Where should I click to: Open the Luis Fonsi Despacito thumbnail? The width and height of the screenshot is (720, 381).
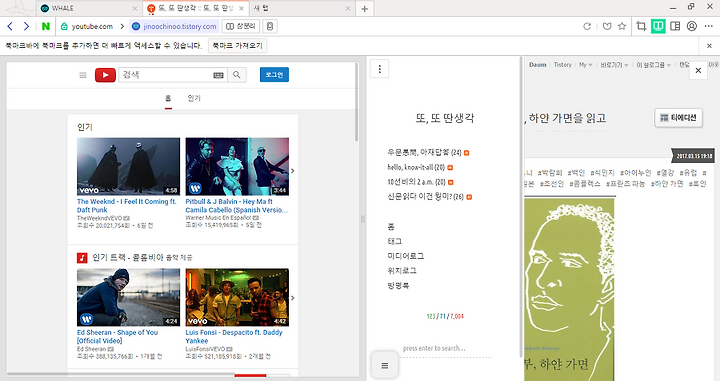(x=237, y=297)
